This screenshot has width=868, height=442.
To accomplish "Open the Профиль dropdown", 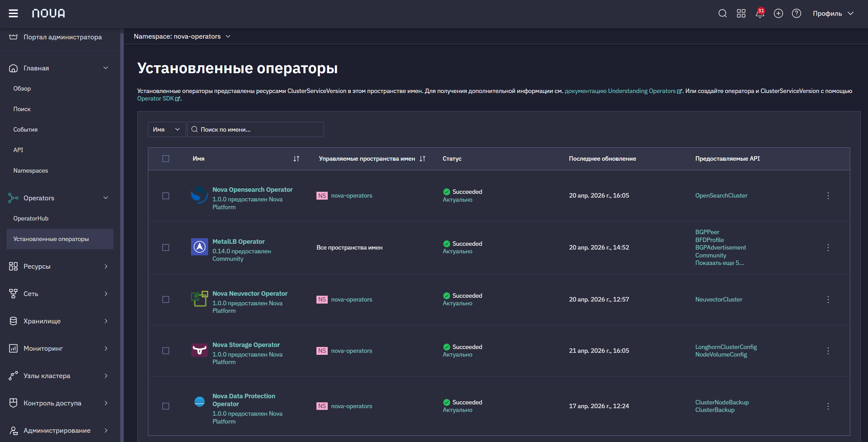I will 833,13.
